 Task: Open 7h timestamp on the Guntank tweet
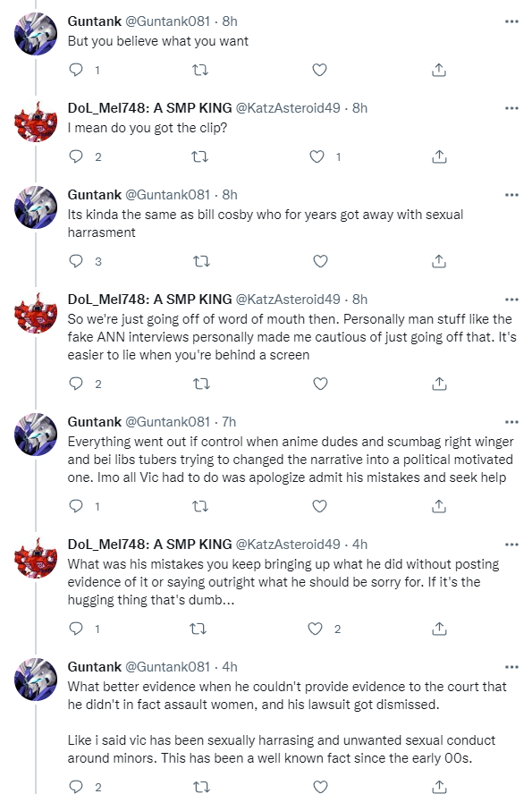229,422
